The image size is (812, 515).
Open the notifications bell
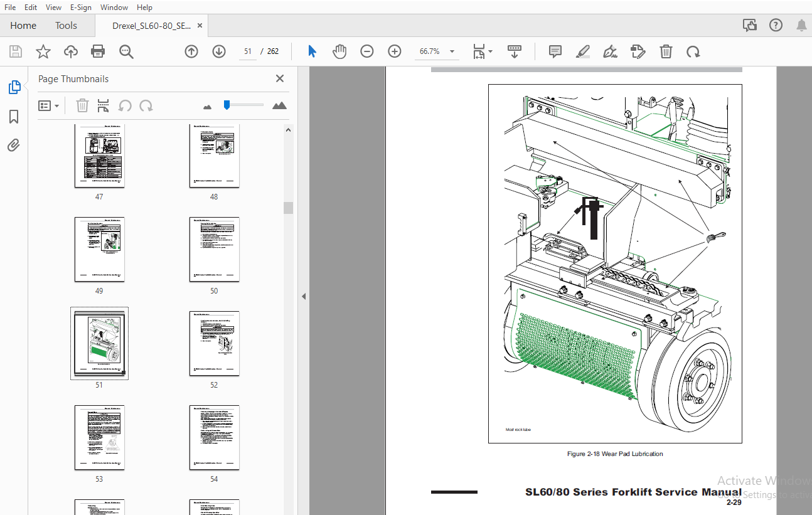coord(801,25)
